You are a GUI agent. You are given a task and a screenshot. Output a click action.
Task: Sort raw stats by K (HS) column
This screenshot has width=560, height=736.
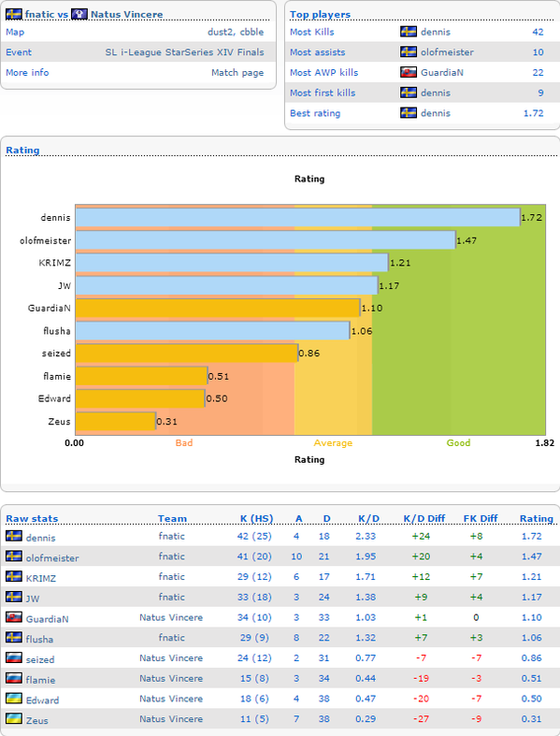pyautogui.click(x=256, y=519)
